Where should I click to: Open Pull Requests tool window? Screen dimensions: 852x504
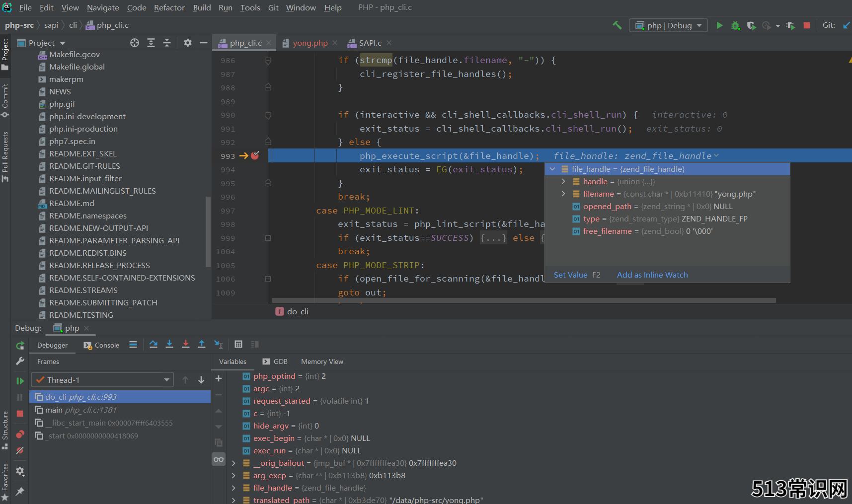tap(5, 156)
